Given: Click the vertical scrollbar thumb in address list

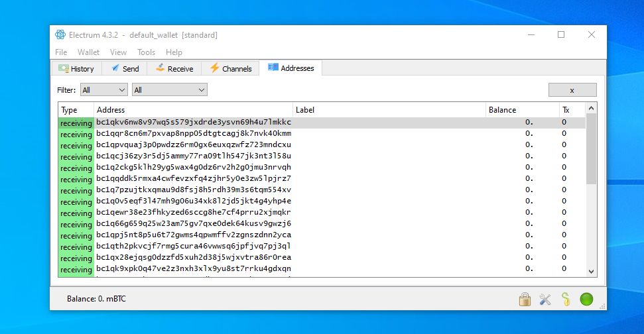Looking at the screenshot, I should click(591, 149).
